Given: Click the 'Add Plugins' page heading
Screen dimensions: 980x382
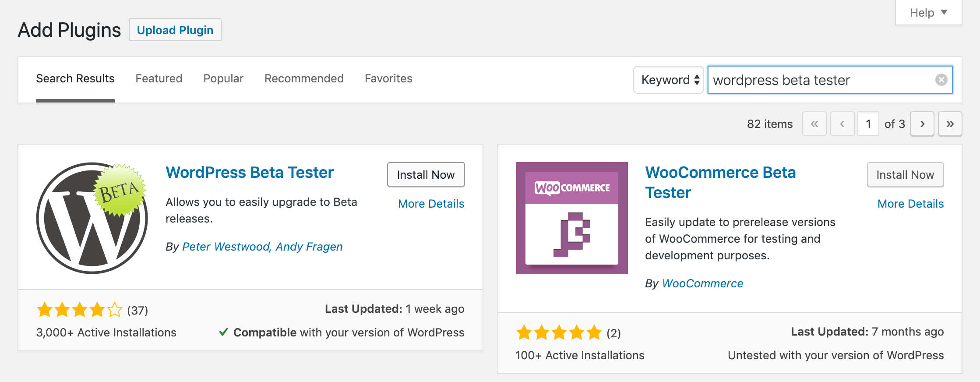Looking at the screenshot, I should click(69, 30).
